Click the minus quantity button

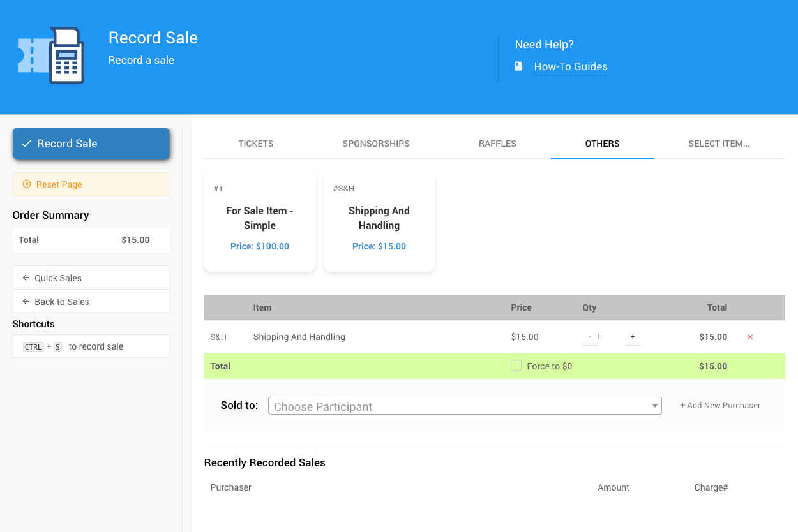pos(589,337)
